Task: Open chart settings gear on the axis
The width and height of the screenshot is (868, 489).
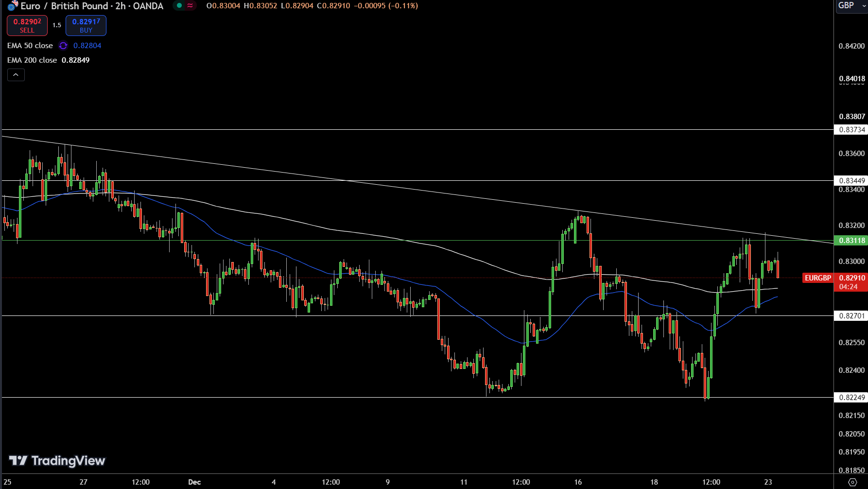Action: tap(852, 482)
